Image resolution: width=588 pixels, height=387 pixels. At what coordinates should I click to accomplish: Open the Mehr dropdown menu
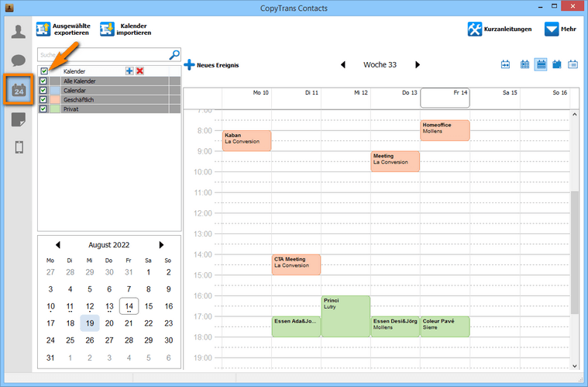560,29
